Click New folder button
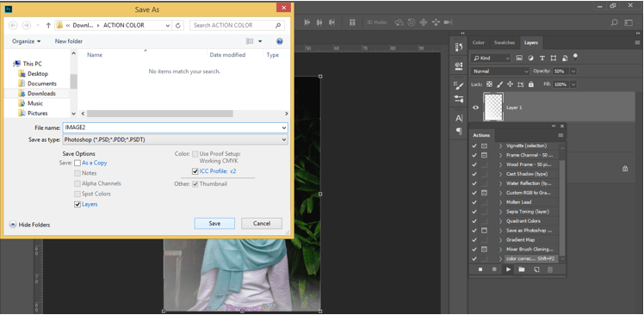Viewport: 644px width, 315px height. [x=69, y=41]
